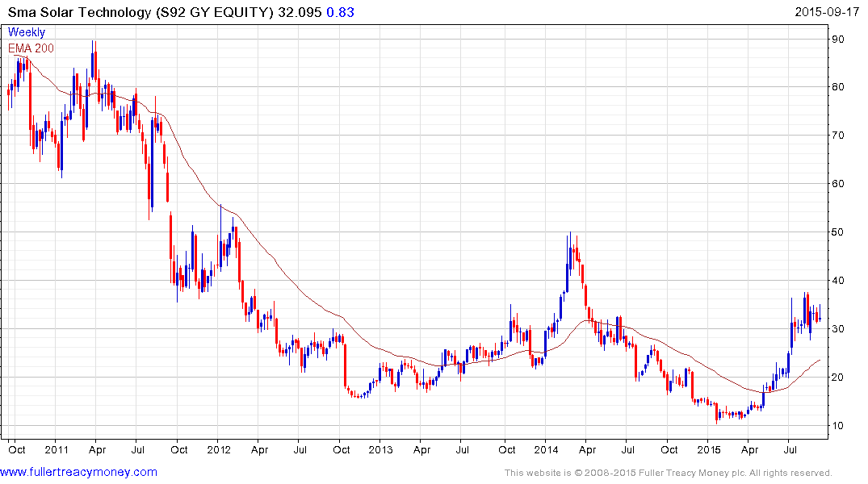
Task: Click the 50 price axis label
Action: click(x=837, y=232)
